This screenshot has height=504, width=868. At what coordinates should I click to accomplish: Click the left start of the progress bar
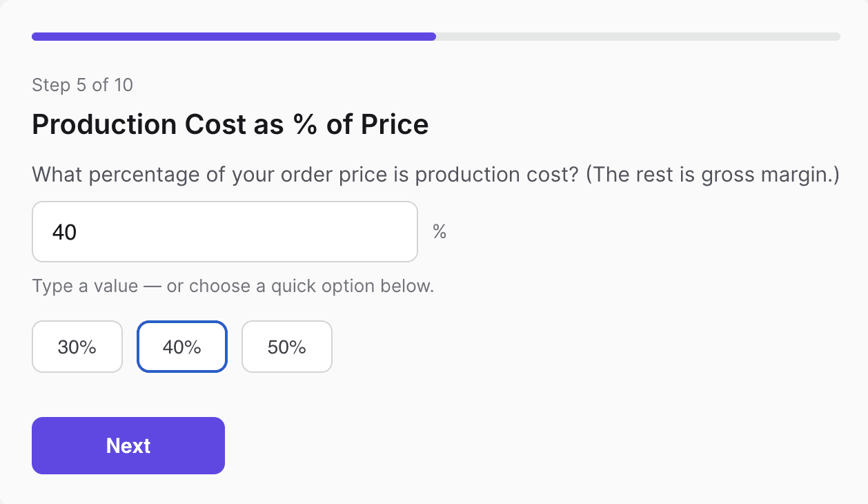click(35, 37)
